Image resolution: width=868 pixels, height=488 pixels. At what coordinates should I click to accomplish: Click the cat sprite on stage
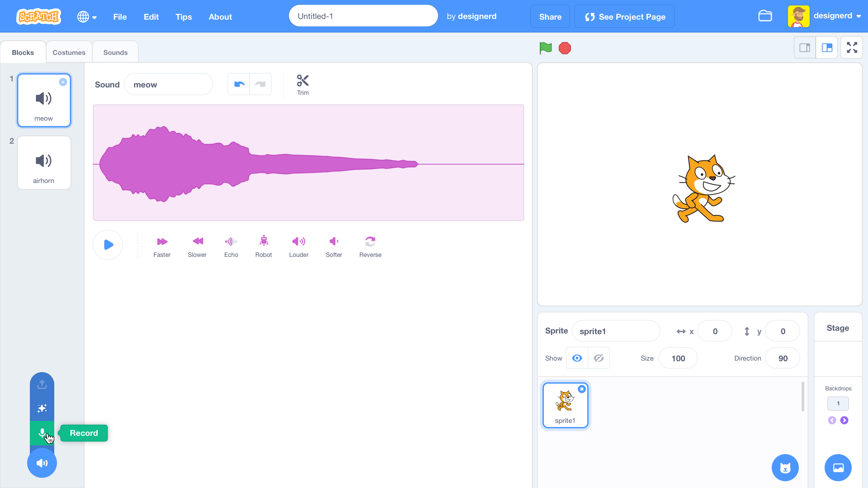click(x=703, y=188)
